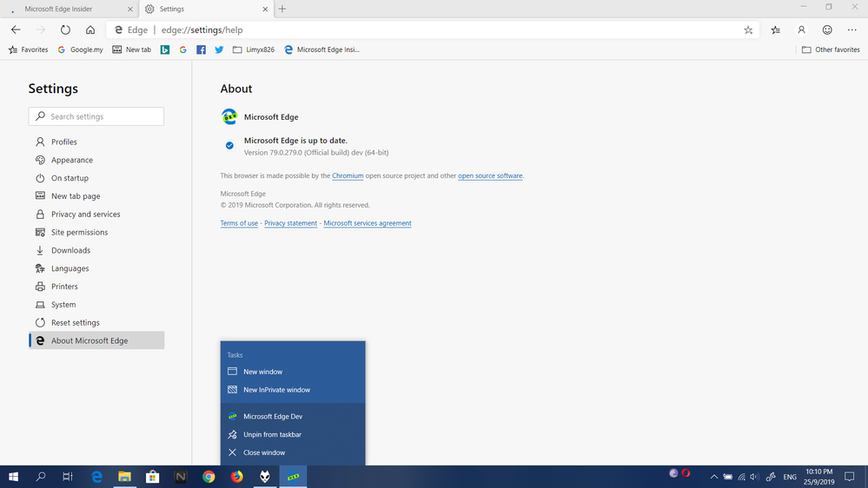Open the Limyx826 favorites folder
This screenshot has width=868, height=488.
254,49
